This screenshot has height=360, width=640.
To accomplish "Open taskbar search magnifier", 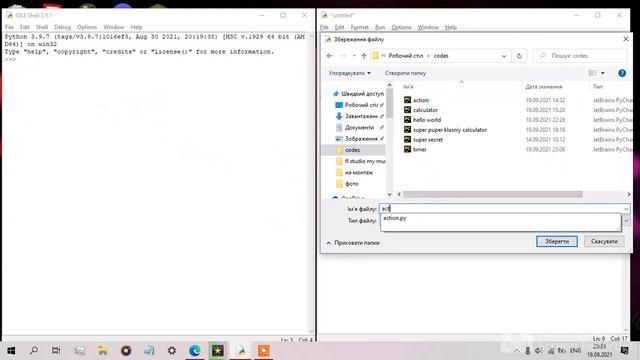I will [x=34, y=351].
